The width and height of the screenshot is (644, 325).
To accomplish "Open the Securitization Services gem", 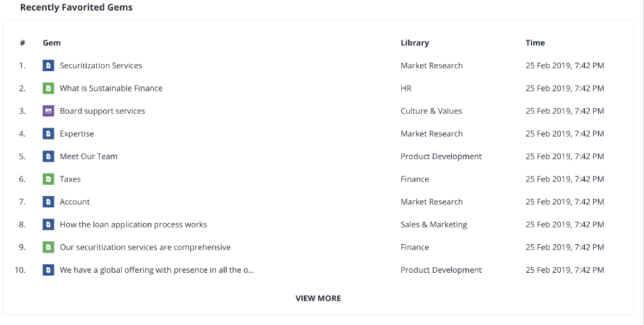I will (x=100, y=66).
